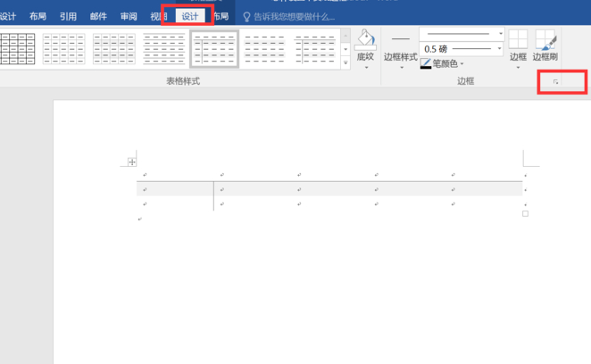Expand the table styles gallery More arrow
The image size is (591, 364).
345,62
